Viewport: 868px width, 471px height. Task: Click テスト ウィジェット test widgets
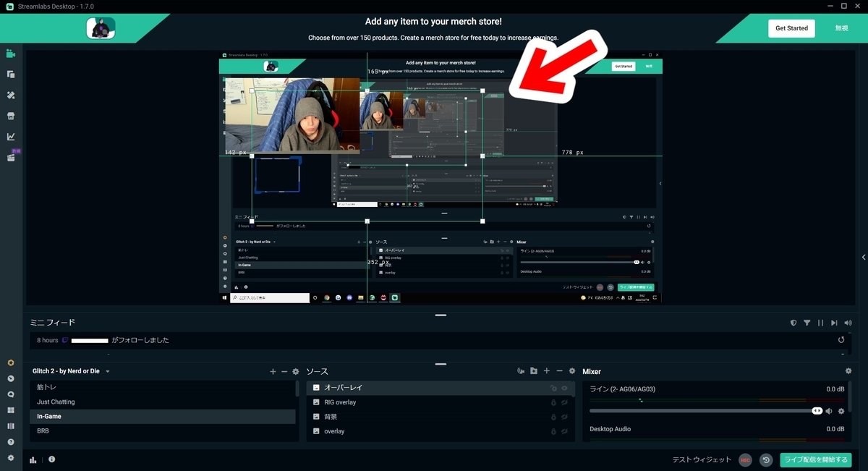[x=702, y=459]
